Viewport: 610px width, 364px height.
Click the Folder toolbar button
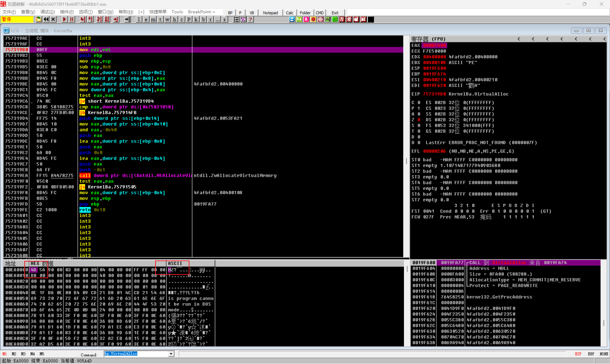[x=305, y=13]
